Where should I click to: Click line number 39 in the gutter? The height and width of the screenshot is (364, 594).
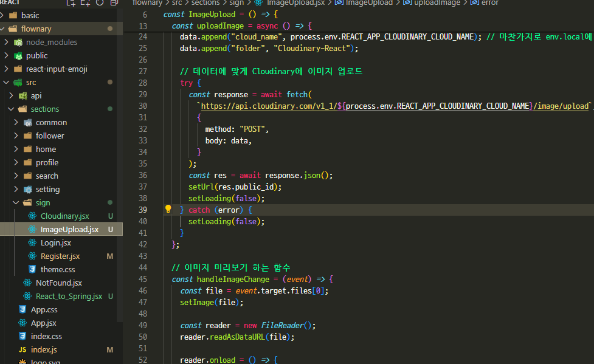[x=143, y=210]
